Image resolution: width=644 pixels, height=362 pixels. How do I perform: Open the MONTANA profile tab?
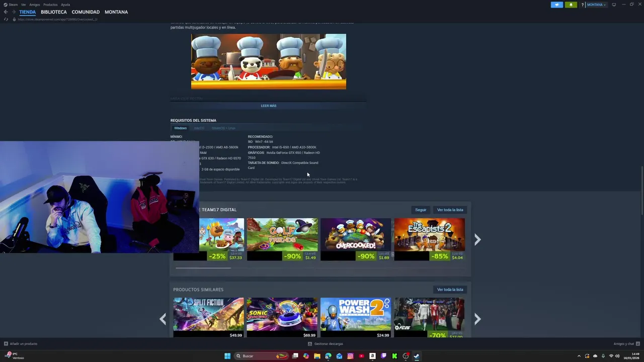click(116, 12)
